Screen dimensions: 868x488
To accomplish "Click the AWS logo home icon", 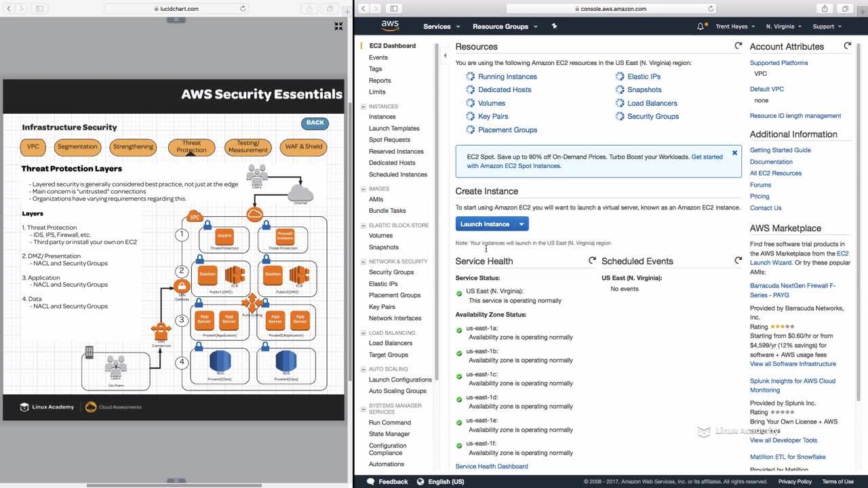I will pos(390,26).
